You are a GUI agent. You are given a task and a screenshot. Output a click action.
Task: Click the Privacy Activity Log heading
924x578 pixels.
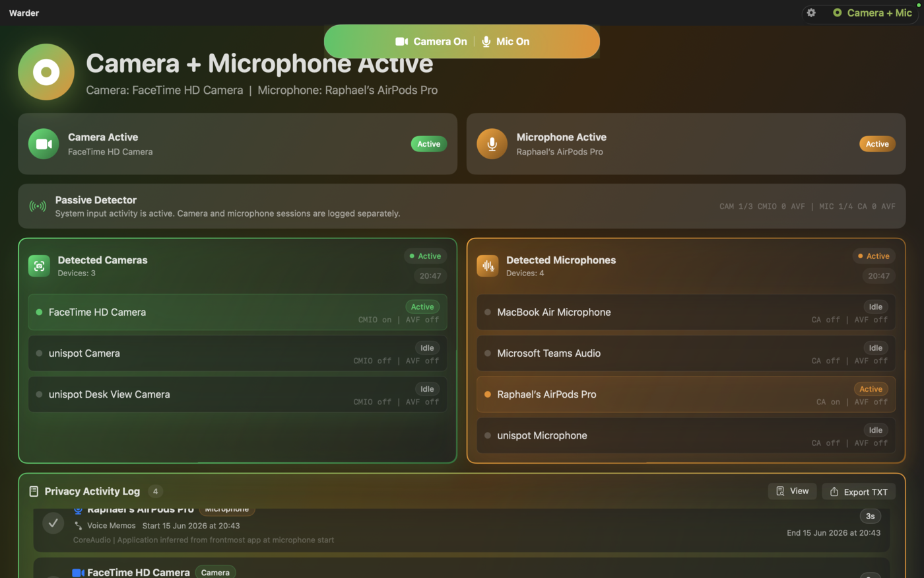pyautogui.click(x=92, y=491)
